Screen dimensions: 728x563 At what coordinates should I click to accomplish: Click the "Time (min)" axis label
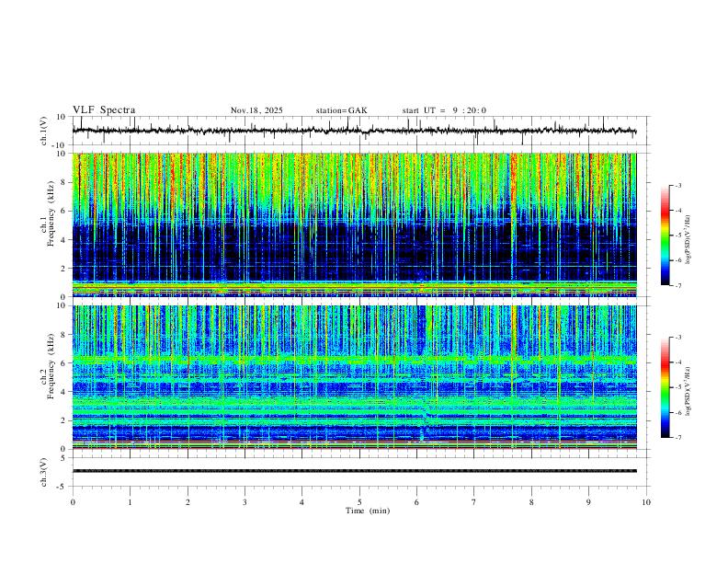click(368, 511)
